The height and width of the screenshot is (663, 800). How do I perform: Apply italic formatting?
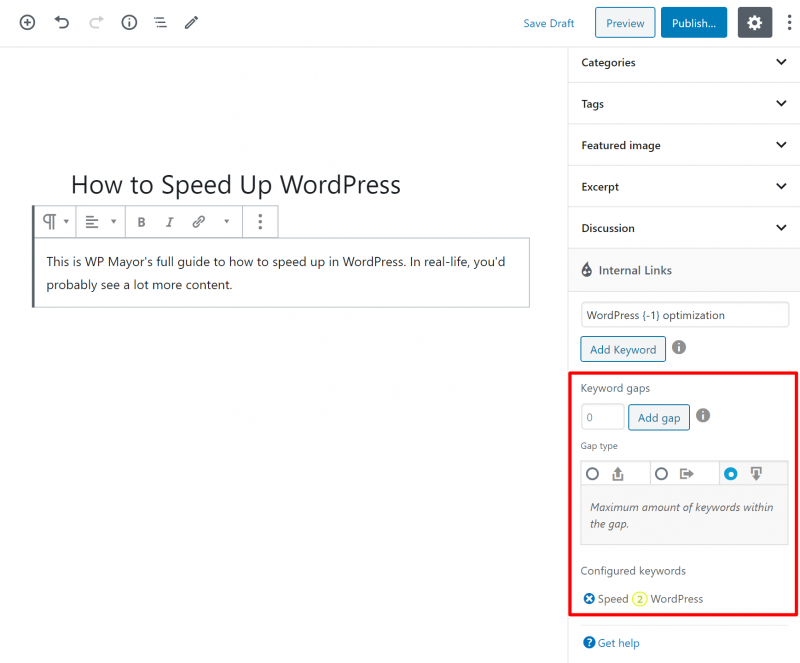point(170,222)
